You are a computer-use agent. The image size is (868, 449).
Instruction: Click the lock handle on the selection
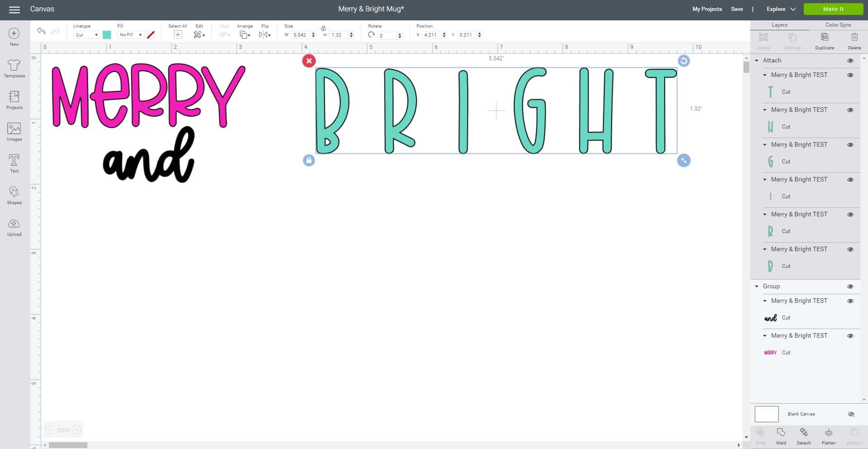point(309,160)
